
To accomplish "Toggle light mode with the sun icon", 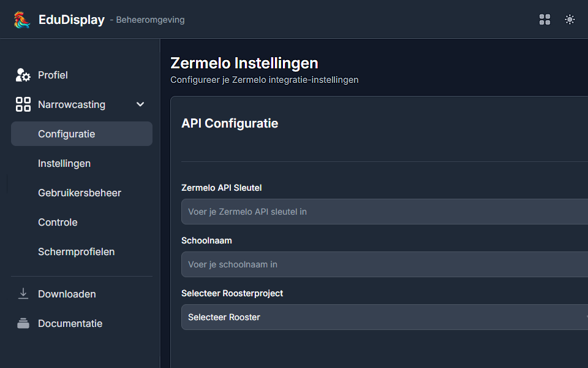I will pos(570,20).
